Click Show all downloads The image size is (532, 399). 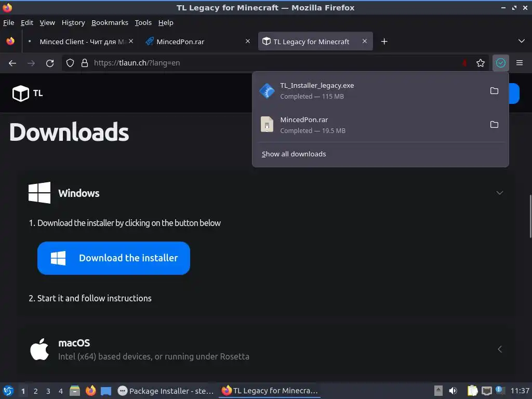(294, 154)
